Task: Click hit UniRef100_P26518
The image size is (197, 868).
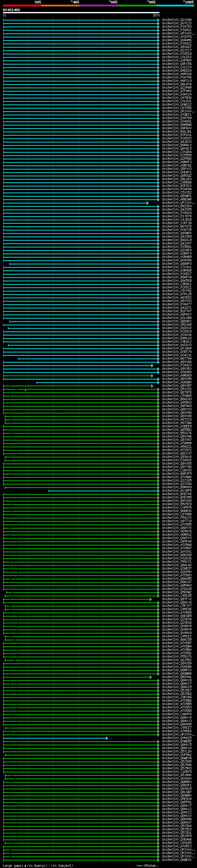Action: pyautogui.click(x=177, y=54)
